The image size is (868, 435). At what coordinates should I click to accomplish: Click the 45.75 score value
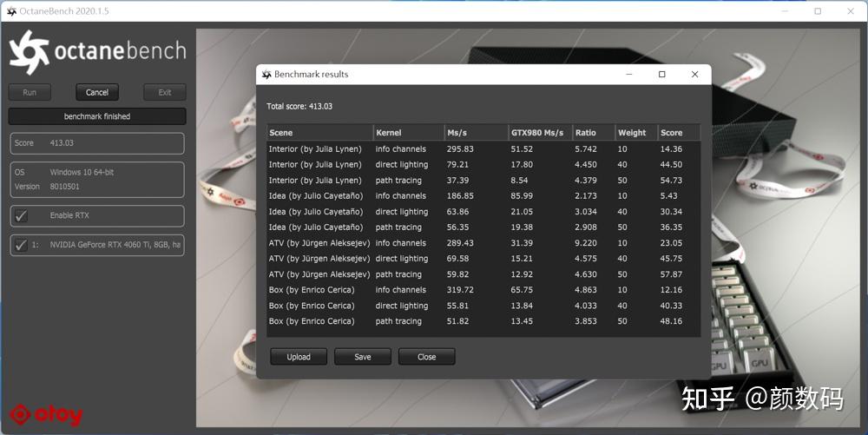tap(671, 259)
